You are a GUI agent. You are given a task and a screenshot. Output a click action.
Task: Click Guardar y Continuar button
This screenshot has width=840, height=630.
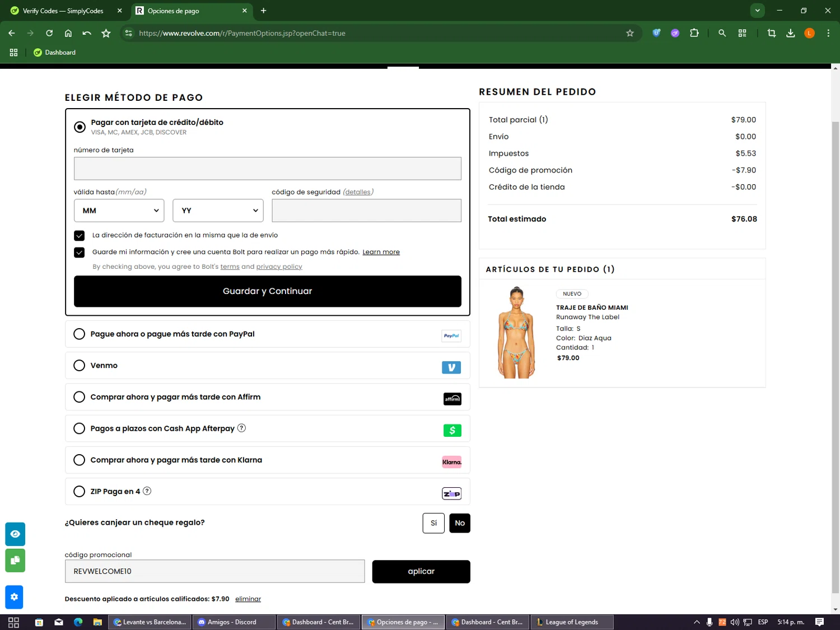(x=268, y=291)
